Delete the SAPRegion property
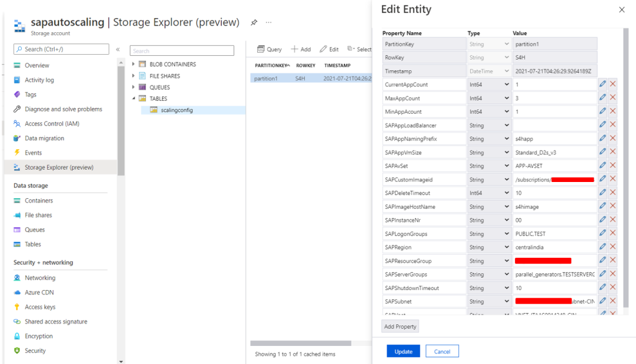This screenshot has width=636, height=364. pos(613,247)
